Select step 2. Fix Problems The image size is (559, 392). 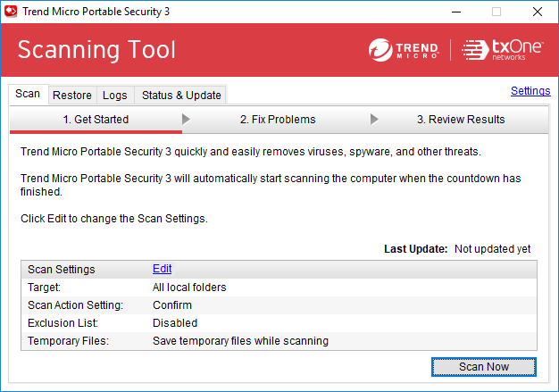[x=278, y=119]
